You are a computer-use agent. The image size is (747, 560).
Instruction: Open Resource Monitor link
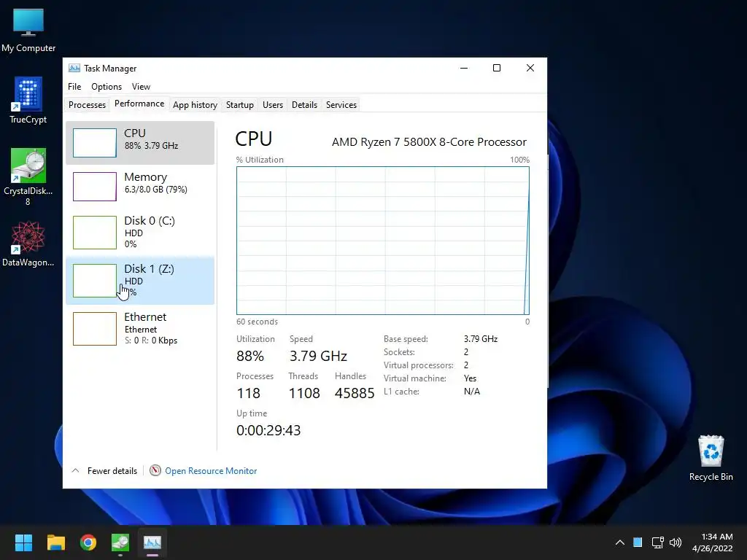point(211,471)
